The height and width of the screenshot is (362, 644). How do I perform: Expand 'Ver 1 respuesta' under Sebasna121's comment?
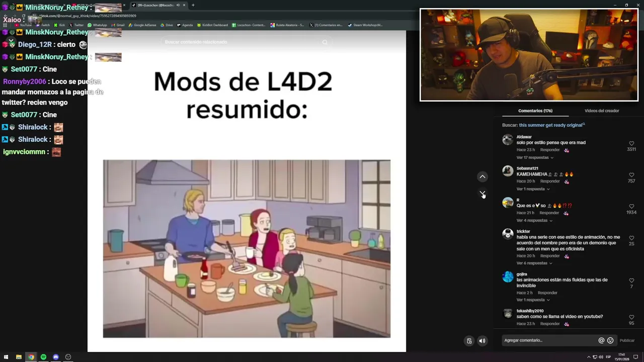click(x=533, y=189)
